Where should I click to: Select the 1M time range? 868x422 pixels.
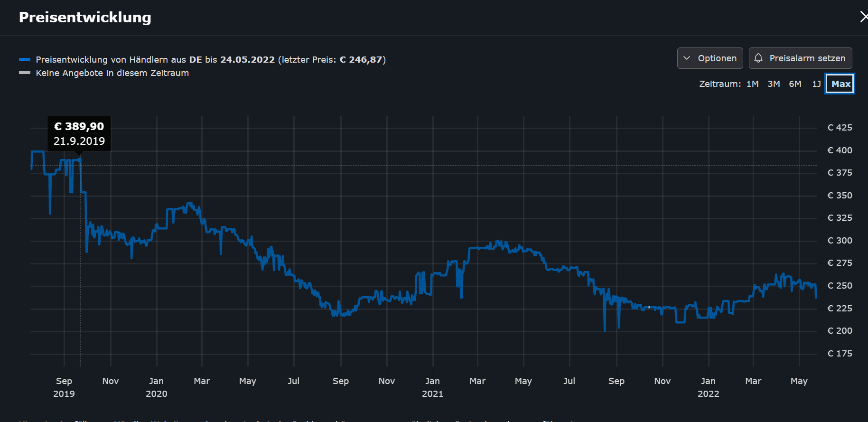point(753,84)
